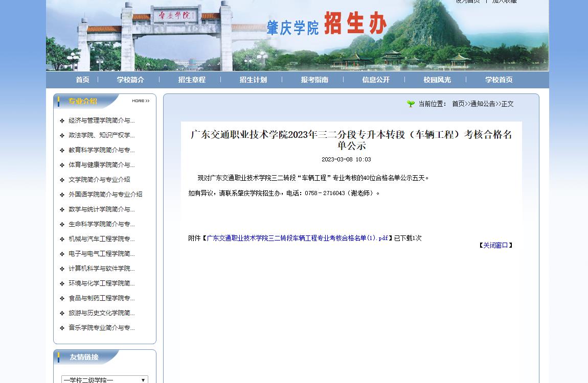Click the article title 考核合格名单公示

[351, 139]
